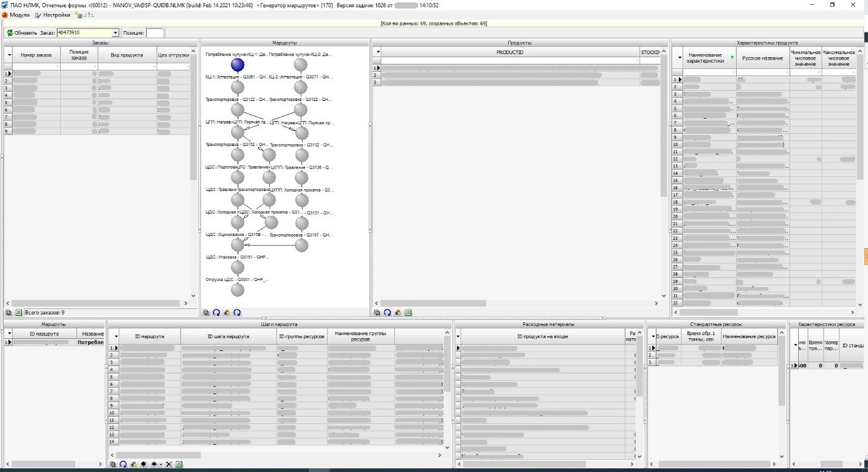The image size is (868, 472).
Task: Refresh the Шаги маршрута table using its toolbar icon
Action: click(x=122, y=464)
